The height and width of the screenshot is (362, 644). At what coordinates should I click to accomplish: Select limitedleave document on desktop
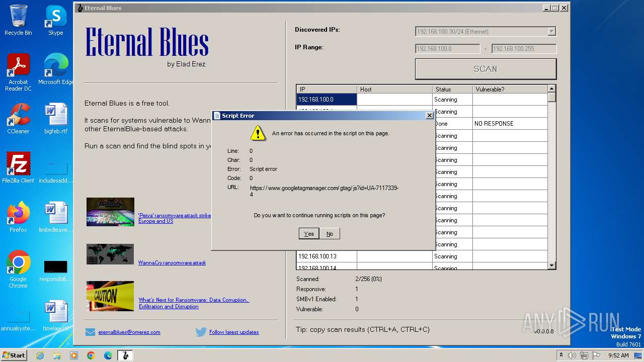pos(55,217)
